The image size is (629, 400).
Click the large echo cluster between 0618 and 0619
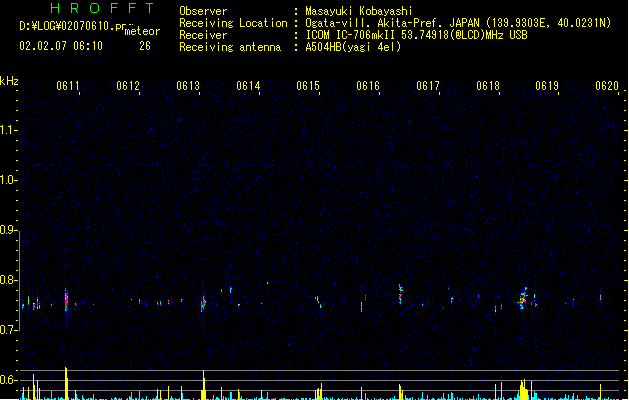tap(523, 298)
